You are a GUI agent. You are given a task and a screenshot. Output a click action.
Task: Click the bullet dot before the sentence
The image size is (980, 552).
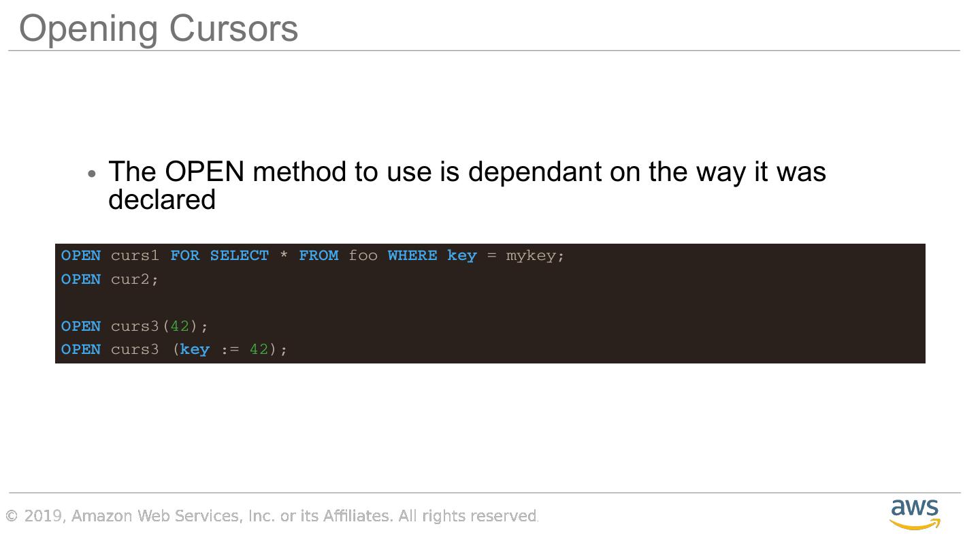[x=93, y=174]
